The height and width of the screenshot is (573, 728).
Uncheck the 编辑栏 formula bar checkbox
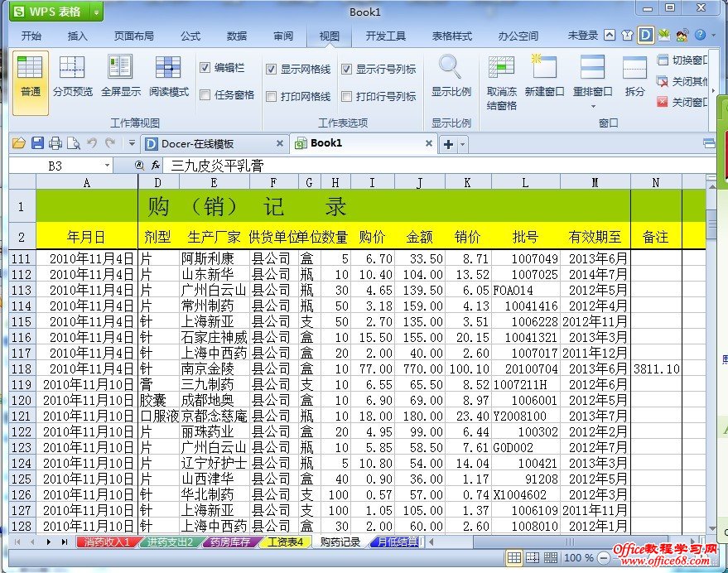click(x=205, y=68)
